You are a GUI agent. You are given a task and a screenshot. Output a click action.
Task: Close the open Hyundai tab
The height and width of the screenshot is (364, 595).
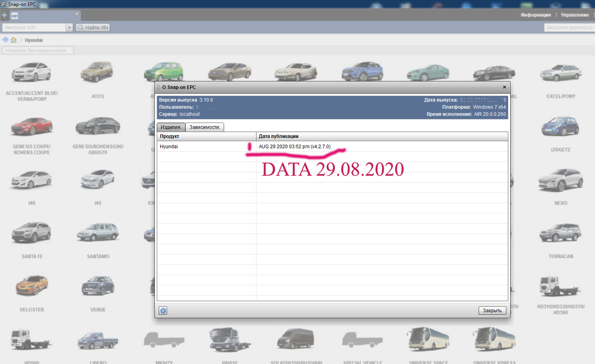click(x=77, y=14)
